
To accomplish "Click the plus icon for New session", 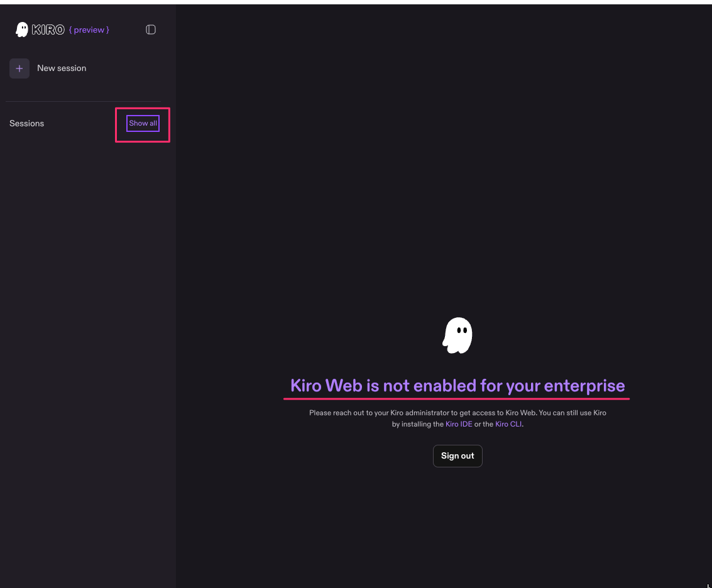I will pyautogui.click(x=19, y=68).
